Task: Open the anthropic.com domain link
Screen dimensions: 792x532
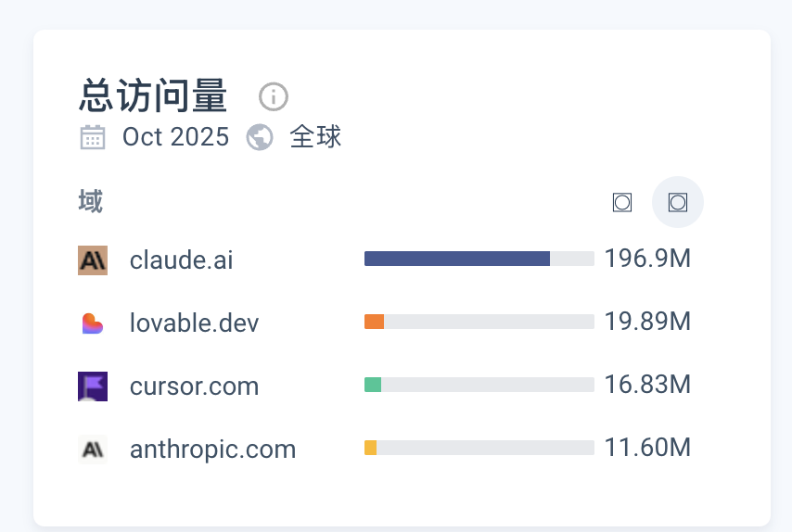Action: [212, 450]
